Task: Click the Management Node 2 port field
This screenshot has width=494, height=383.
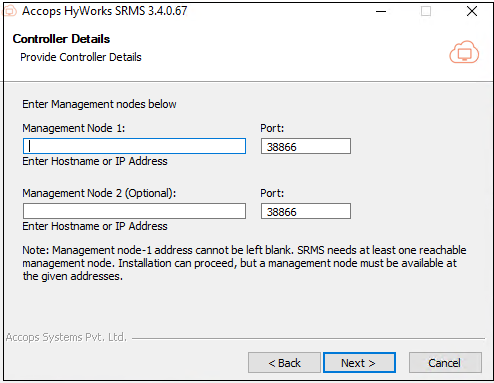Action: tap(306, 211)
